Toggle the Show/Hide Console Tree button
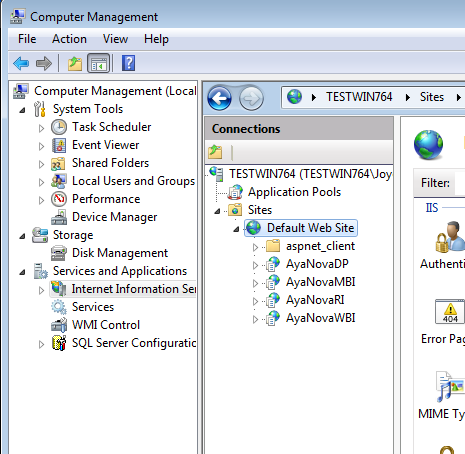465x454 pixels. click(98, 63)
